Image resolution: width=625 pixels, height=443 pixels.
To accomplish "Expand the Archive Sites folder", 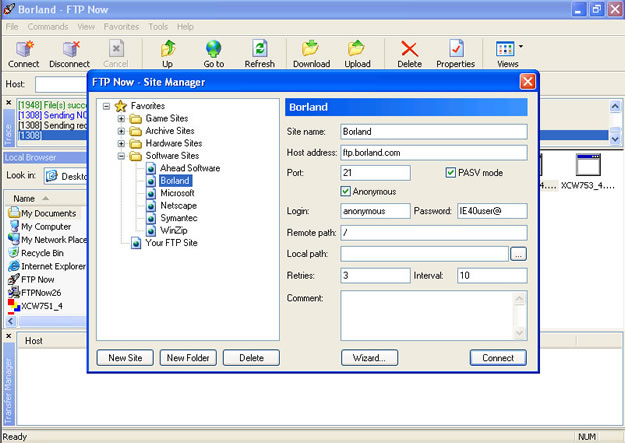I will (x=121, y=131).
